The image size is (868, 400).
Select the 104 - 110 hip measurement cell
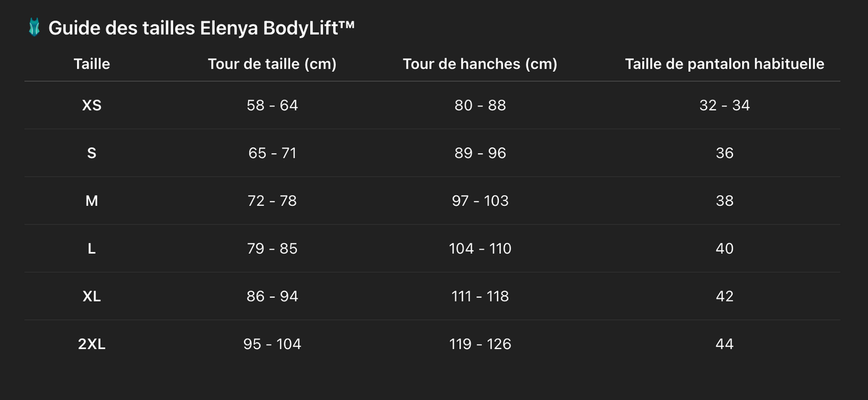point(480,249)
